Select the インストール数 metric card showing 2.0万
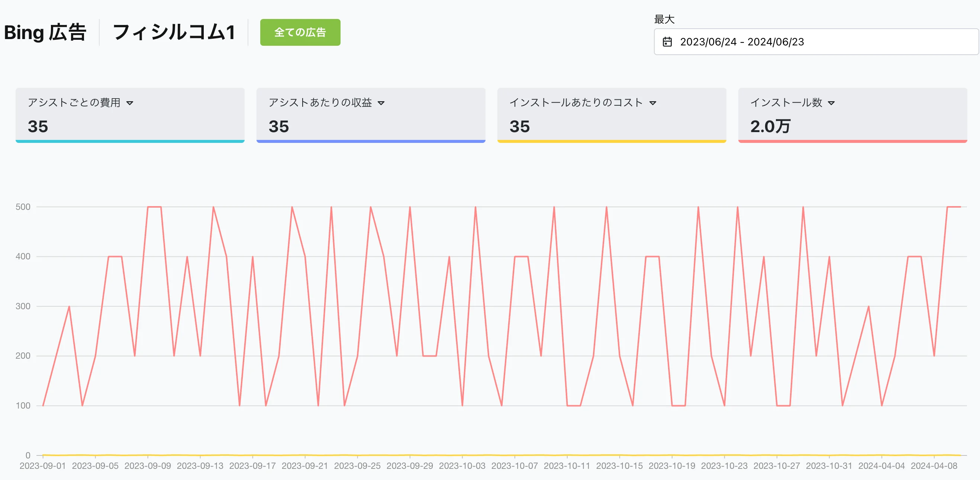 (x=852, y=115)
